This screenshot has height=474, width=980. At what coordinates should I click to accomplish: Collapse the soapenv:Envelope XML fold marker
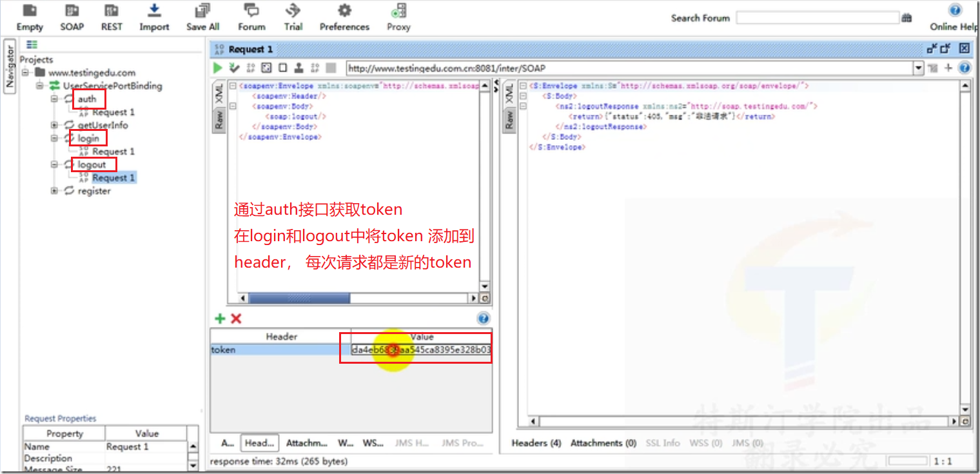[233, 86]
